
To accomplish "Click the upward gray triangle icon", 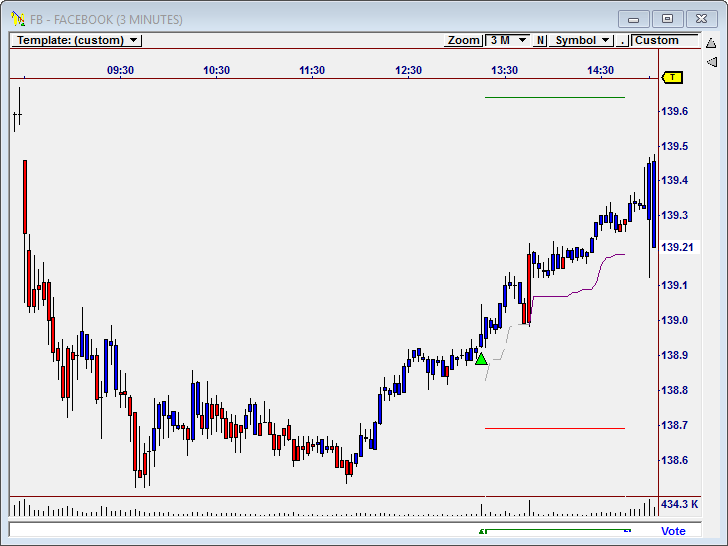I will point(711,43).
